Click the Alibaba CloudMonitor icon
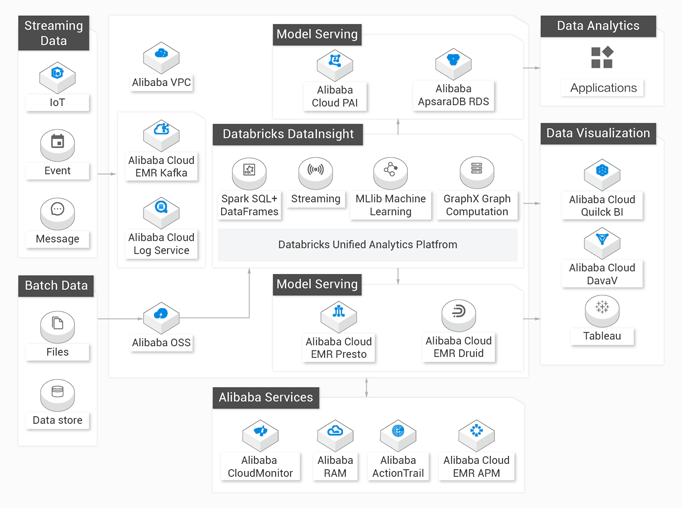 point(261,435)
